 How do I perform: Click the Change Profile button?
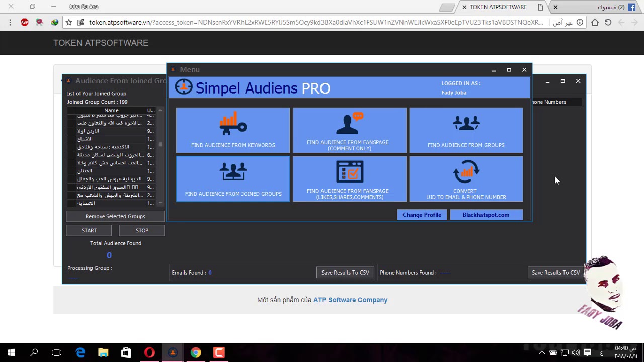pos(422,215)
